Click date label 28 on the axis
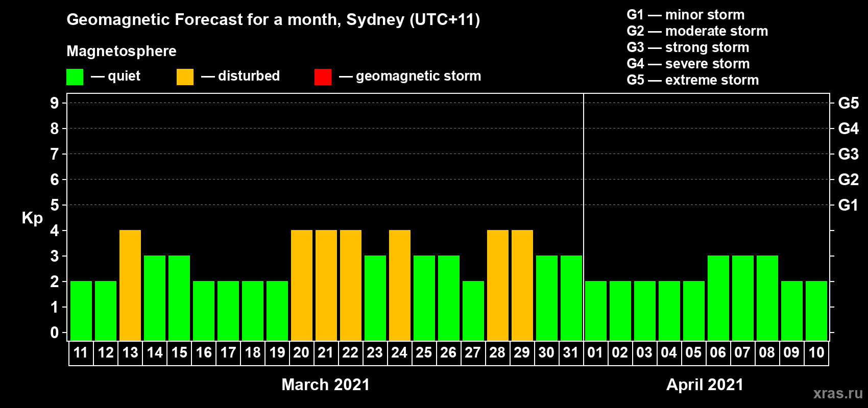 pos(497,352)
